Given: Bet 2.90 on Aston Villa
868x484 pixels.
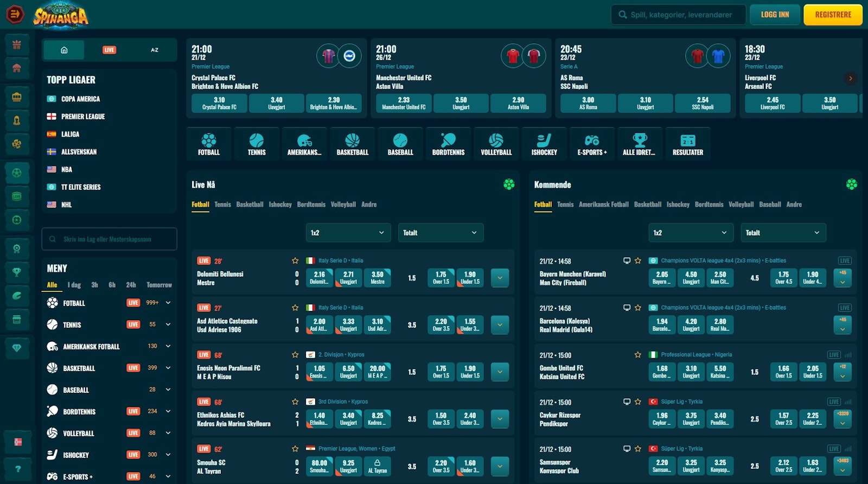Looking at the screenshot, I should (x=518, y=103).
